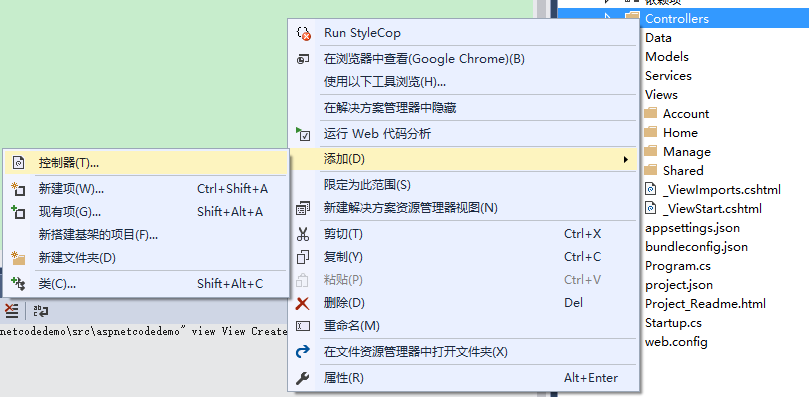The height and width of the screenshot is (397, 809).
Task: Open the 添加(D) submenu arrow
Action: coord(626,160)
